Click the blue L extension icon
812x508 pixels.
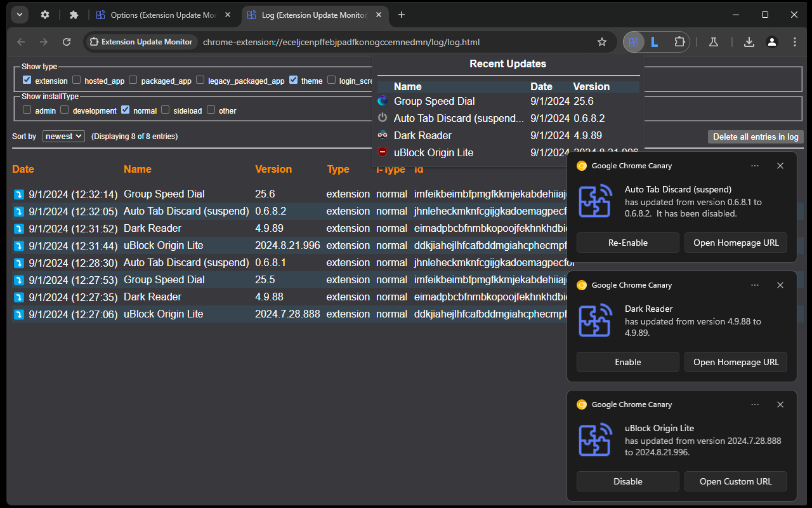(x=655, y=42)
